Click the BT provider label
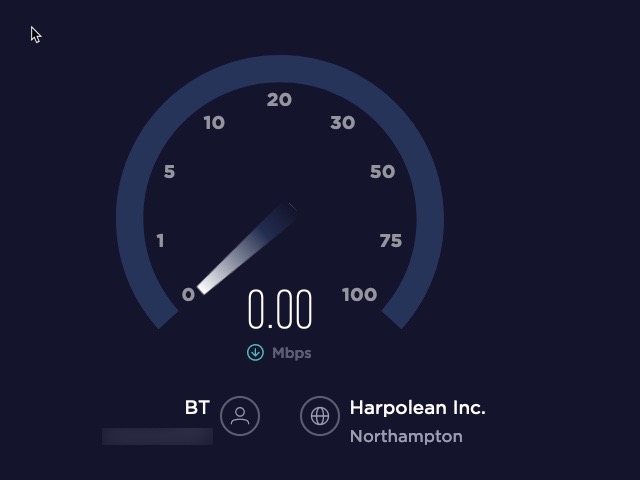Screen dimensions: 640x480 pyautogui.click(x=198, y=407)
